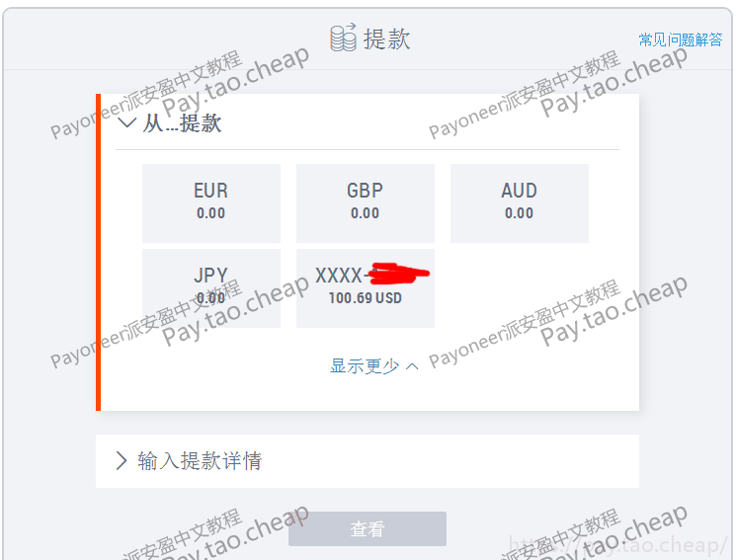Image resolution: width=736 pixels, height=560 pixels.
Task: Click the GBP currency label
Action: tap(366, 191)
